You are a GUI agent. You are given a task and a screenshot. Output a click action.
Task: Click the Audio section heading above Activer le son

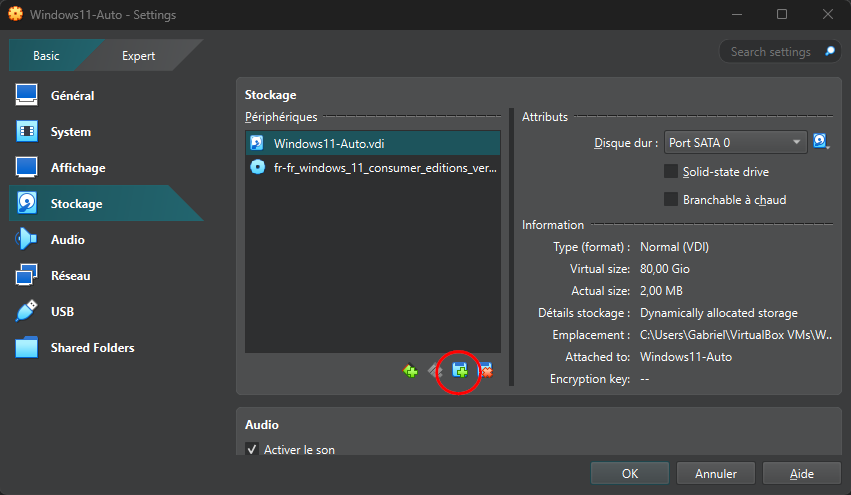pyautogui.click(x=262, y=424)
